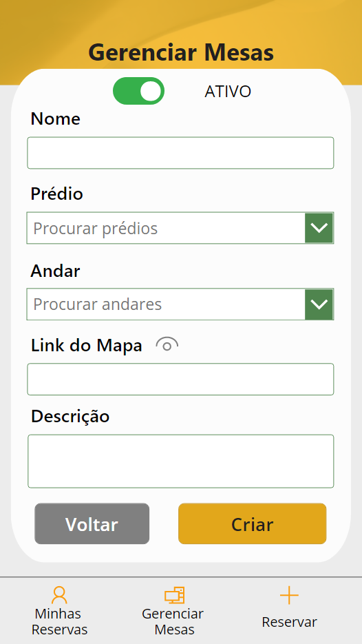Open the Reservar tab label
The width and height of the screenshot is (362, 644).
[289, 622]
